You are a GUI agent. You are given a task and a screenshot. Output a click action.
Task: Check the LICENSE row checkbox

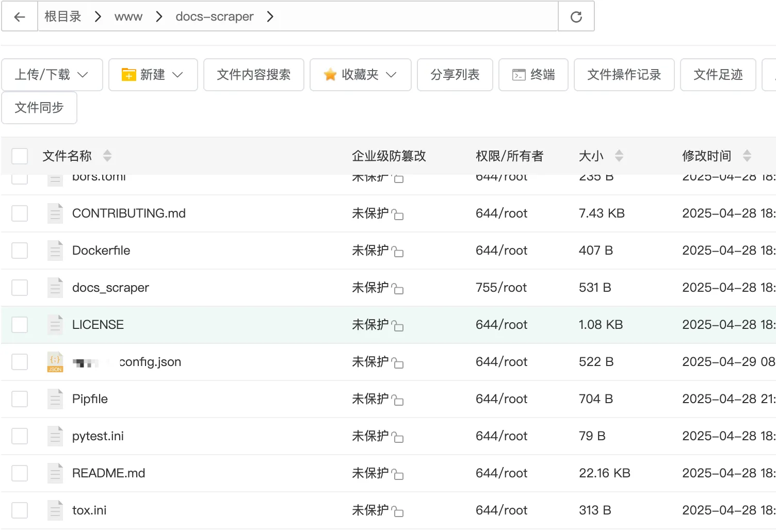click(x=20, y=325)
